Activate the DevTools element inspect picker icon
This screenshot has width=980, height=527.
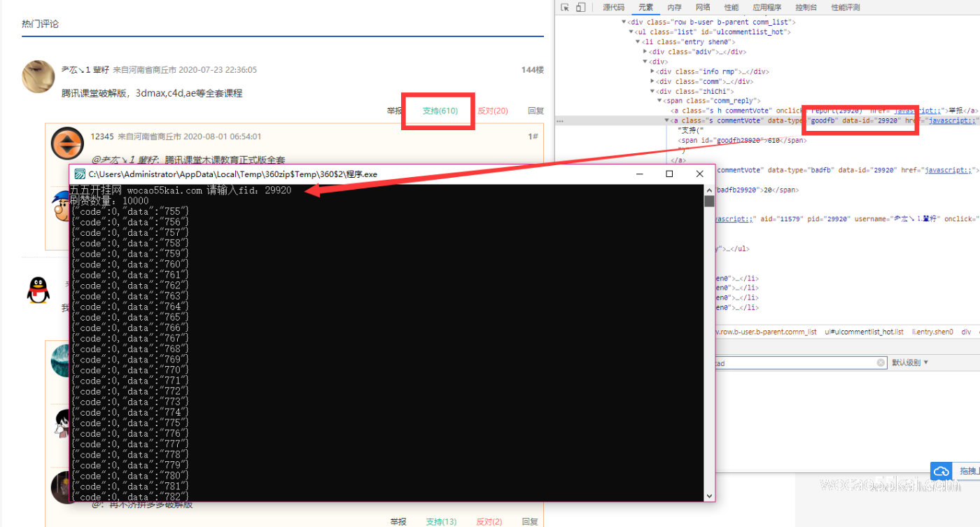566,7
